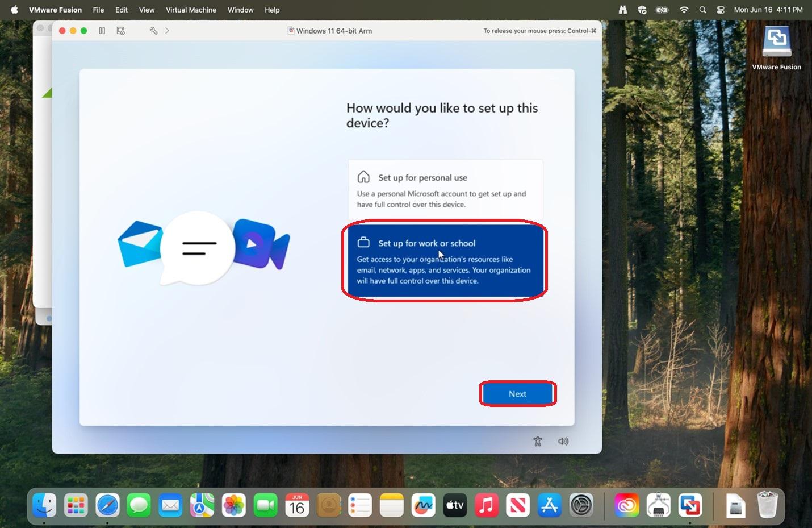The width and height of the screenshot is (812, 528).
Task: Open Messages from the Dock
Action: (139, 505)
